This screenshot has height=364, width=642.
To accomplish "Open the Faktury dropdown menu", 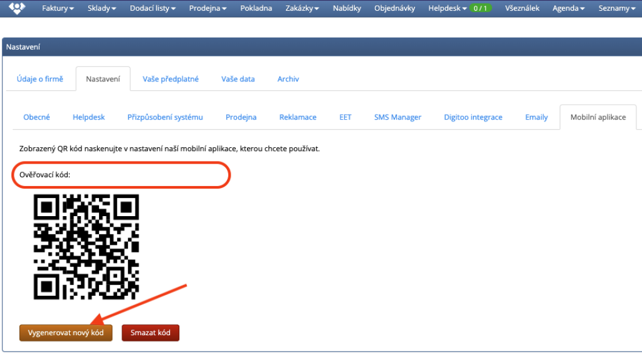I will click(x=58, y=9).
